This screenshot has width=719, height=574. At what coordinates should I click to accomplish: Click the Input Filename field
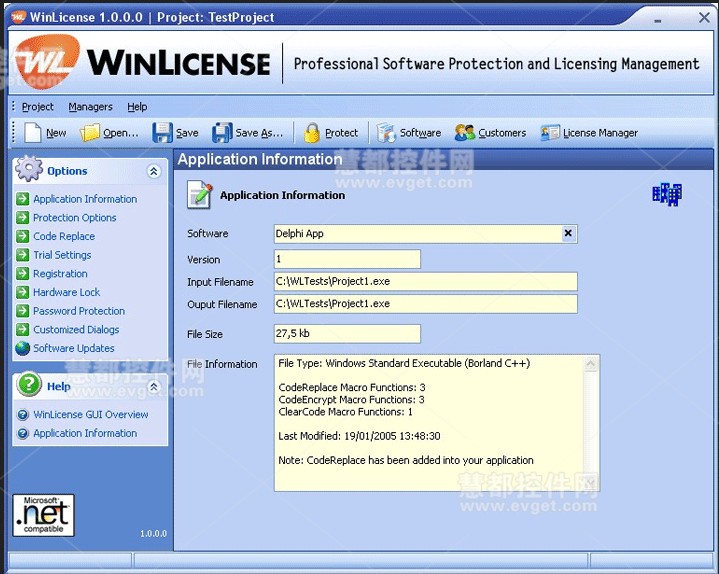click(x=426, y=281)
